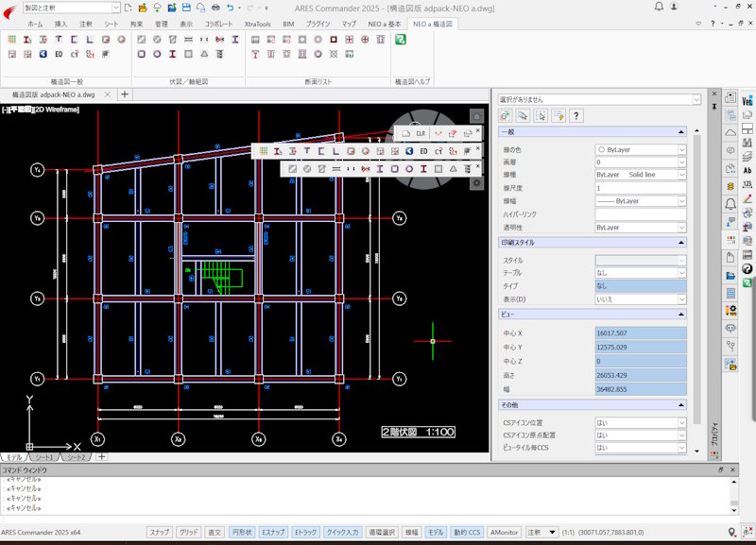This screenshot has height=545, width=756.
Task: Click the green help icon in 構造図ヘルプ
Action: 401,40
